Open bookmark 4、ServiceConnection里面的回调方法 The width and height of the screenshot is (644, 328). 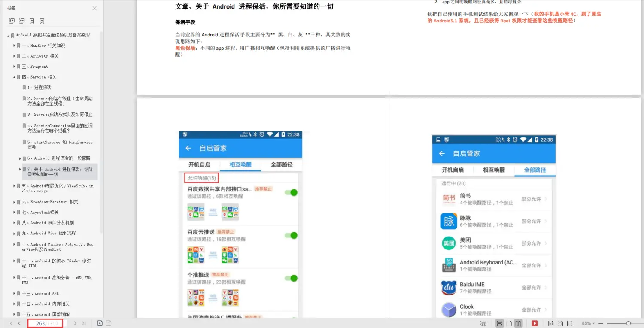tap(60, 128)
